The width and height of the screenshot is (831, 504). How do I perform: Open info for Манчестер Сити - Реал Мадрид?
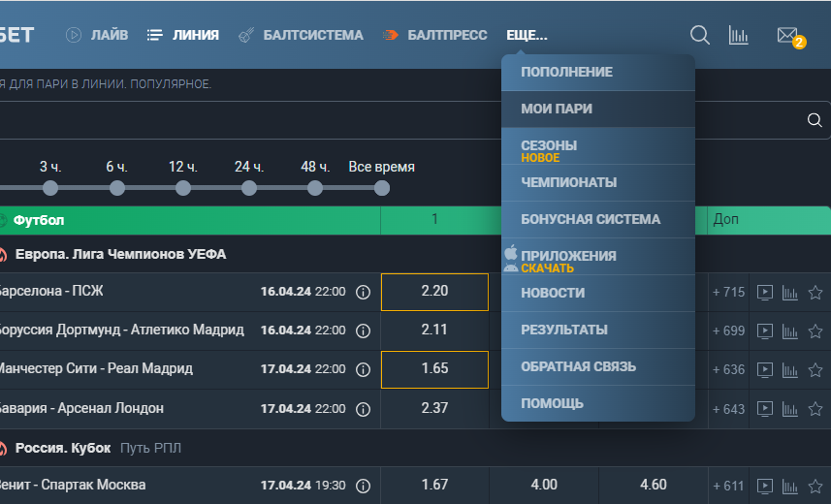[x=363, y=369]
